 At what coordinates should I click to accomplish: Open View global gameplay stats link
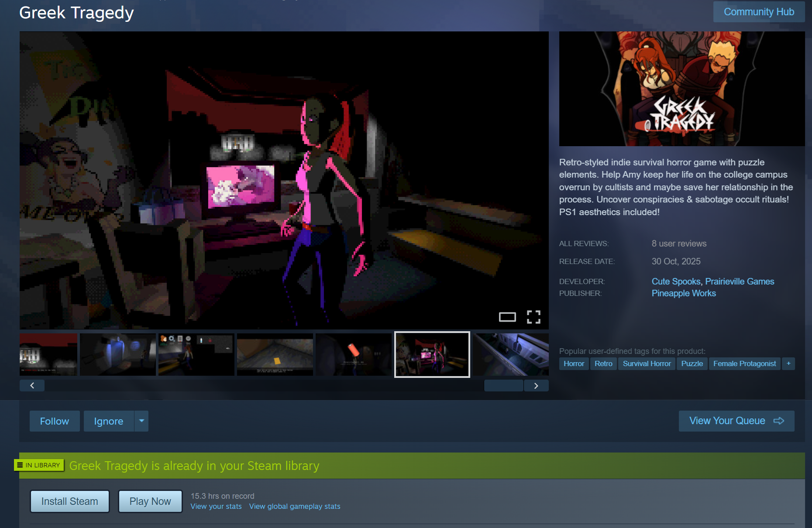pos(295,507)
